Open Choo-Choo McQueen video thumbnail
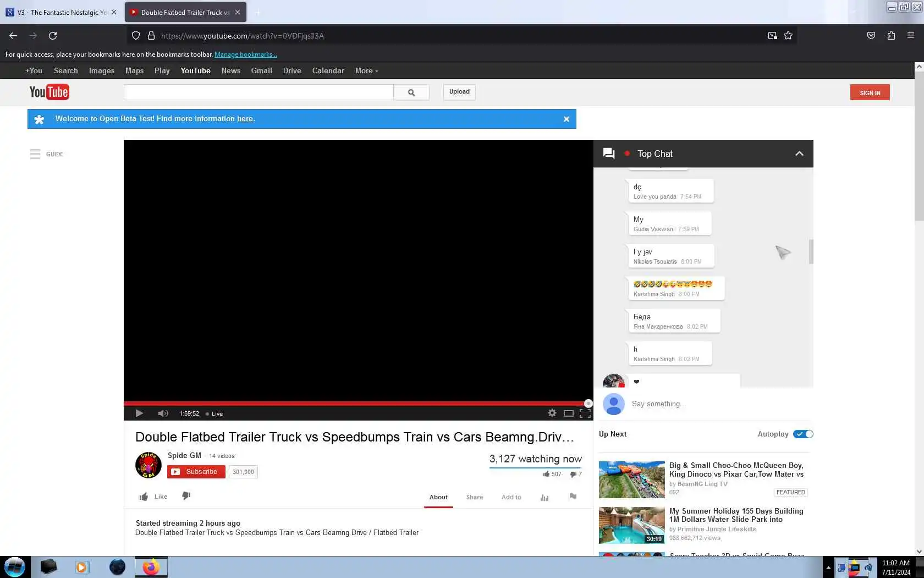The width and height of the screenshot is (924, 578). (x=632, y=479)
